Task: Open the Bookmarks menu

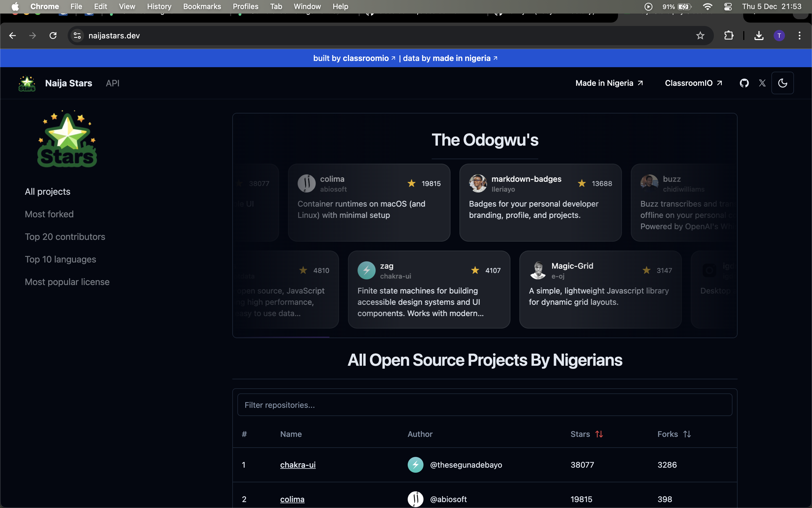Action: click(x=202, y=7)
